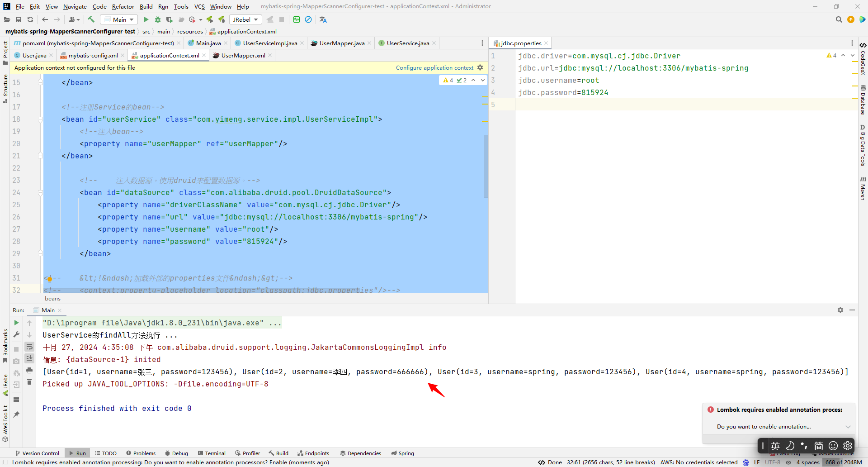Toggle the Structure tool window
The image size is (868, 467).
(x=5, y=89)
